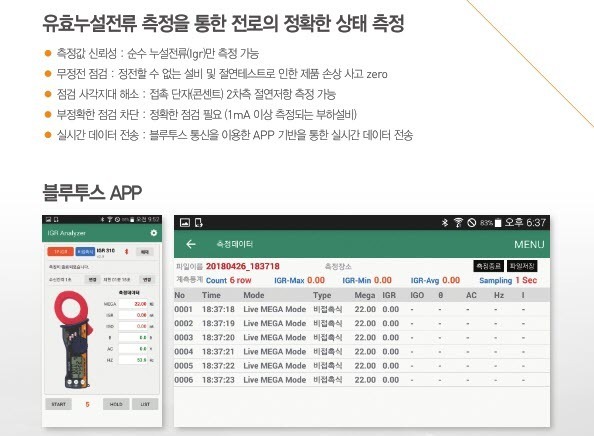Tap the Wi-Fi icon in tablet status bar
Screen dimensions: 594x436
(458, 222)
